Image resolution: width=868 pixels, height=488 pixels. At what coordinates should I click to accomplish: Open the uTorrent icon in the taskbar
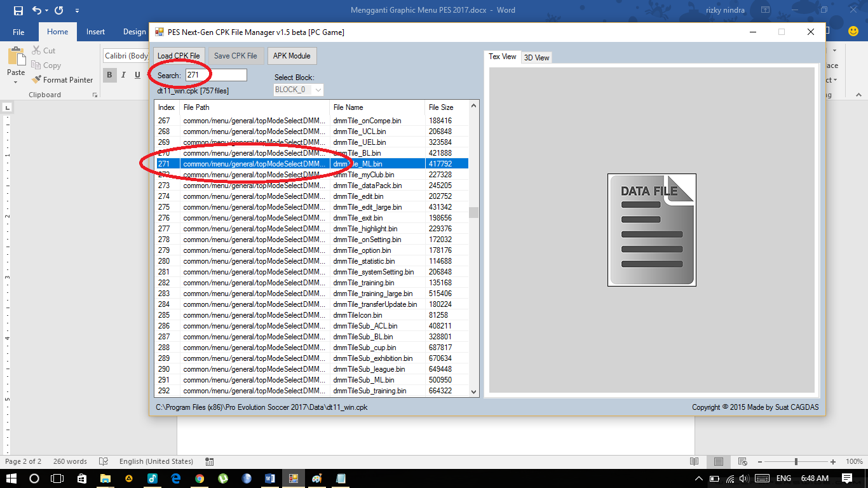click(223, 478)
